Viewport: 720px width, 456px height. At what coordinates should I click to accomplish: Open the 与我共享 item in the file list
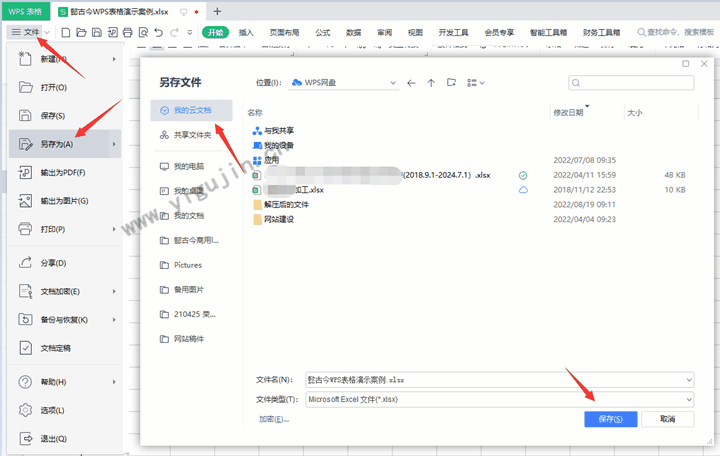273,130
